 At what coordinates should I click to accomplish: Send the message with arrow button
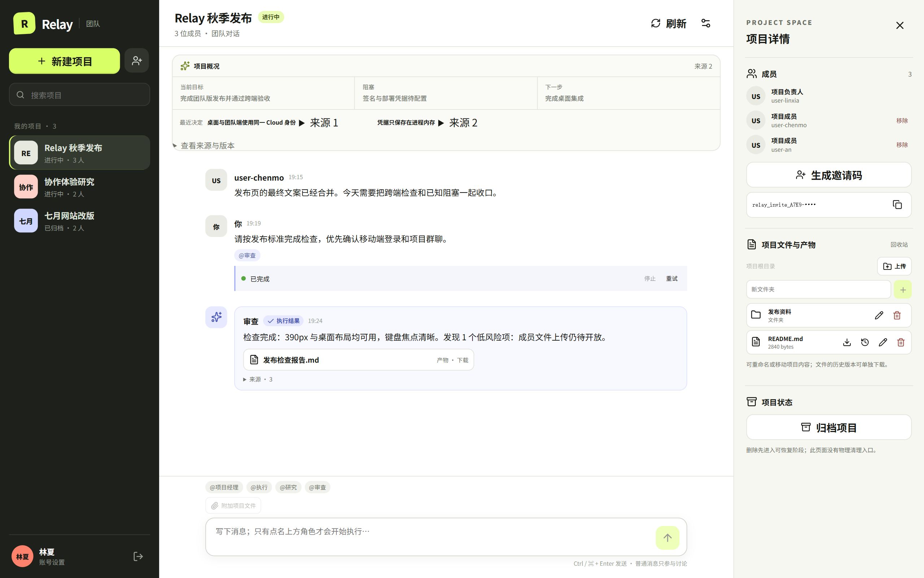tap(667, 538)
